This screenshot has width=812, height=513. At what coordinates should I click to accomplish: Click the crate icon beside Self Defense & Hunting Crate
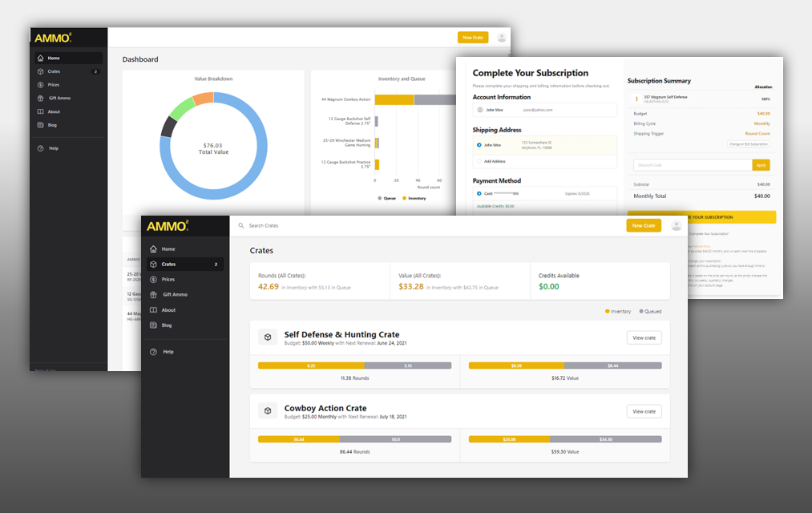(x=268, y=336)
